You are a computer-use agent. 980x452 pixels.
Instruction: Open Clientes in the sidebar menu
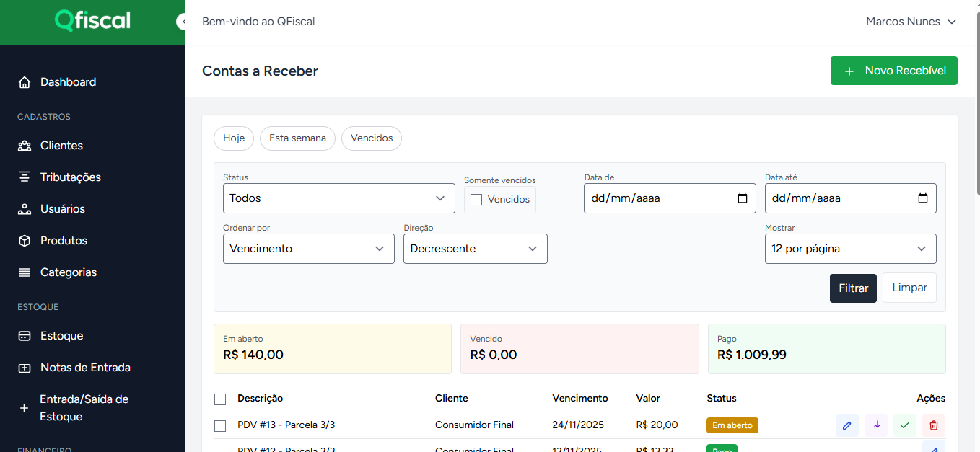click(x=61, y=146)
